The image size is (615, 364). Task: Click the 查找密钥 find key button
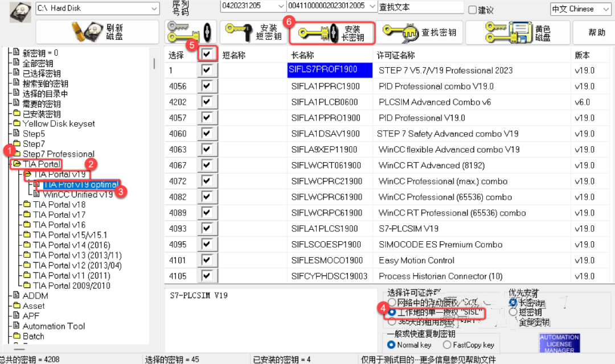click(x=419, y=33)
